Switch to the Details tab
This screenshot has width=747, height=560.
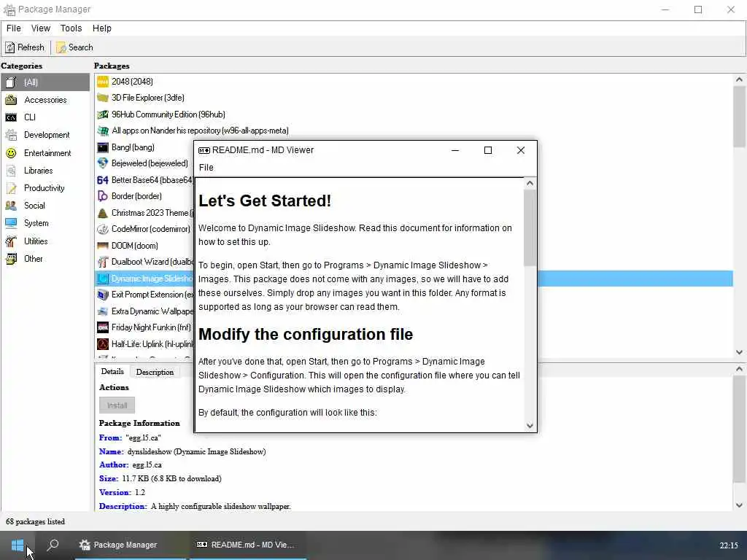112,371
